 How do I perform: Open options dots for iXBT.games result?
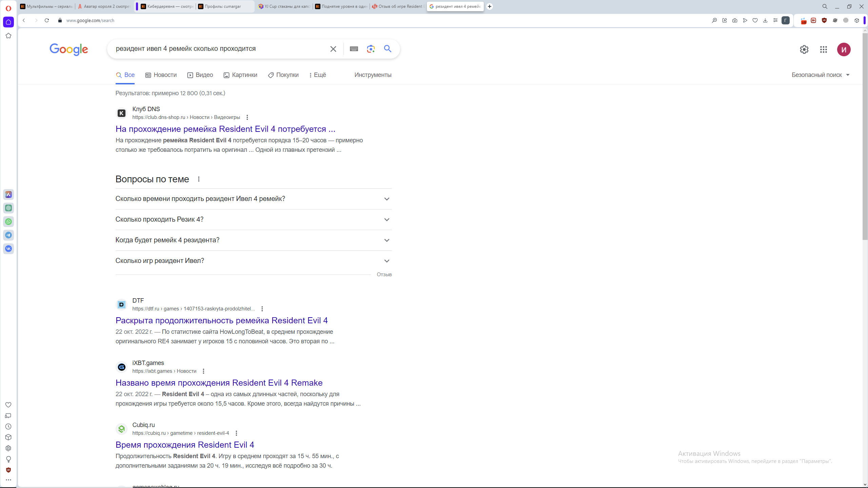(x=203, y=371)
